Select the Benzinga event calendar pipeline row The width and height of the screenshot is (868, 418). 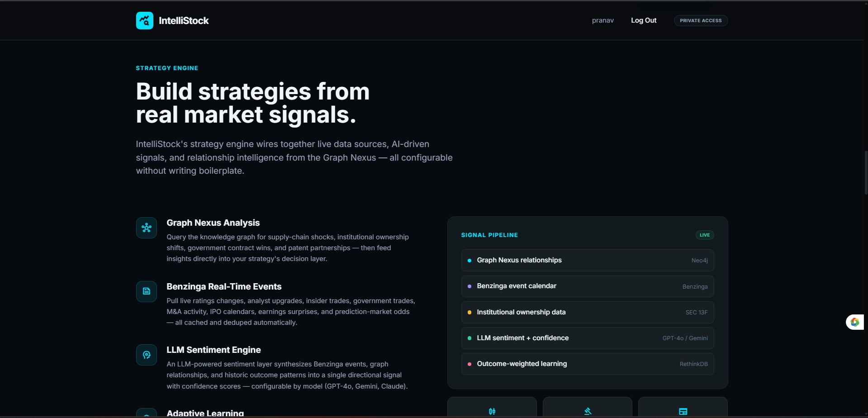click(588, 286)
